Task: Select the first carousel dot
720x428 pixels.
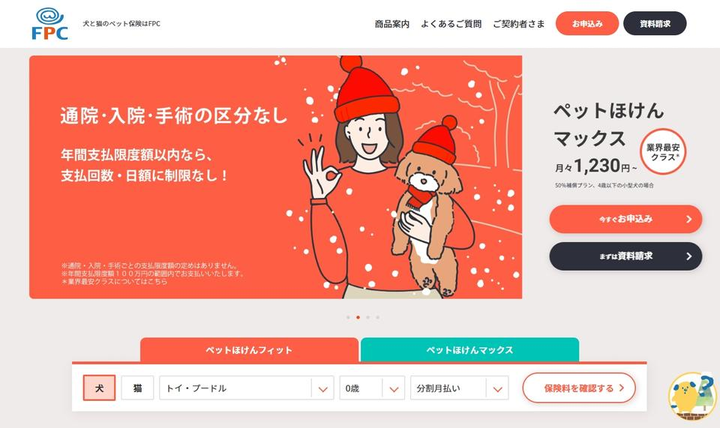Action: tap(348, 317)
